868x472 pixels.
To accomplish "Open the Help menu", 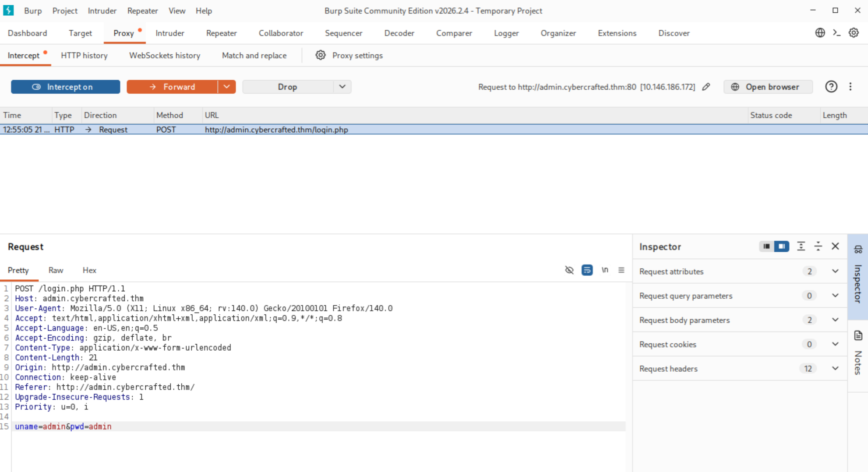I will coord(204,11).
